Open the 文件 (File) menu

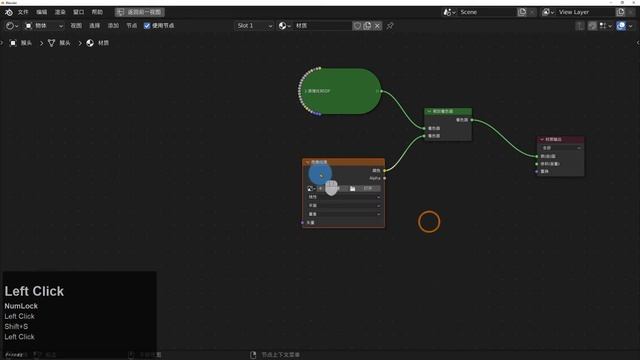[23, 12]
